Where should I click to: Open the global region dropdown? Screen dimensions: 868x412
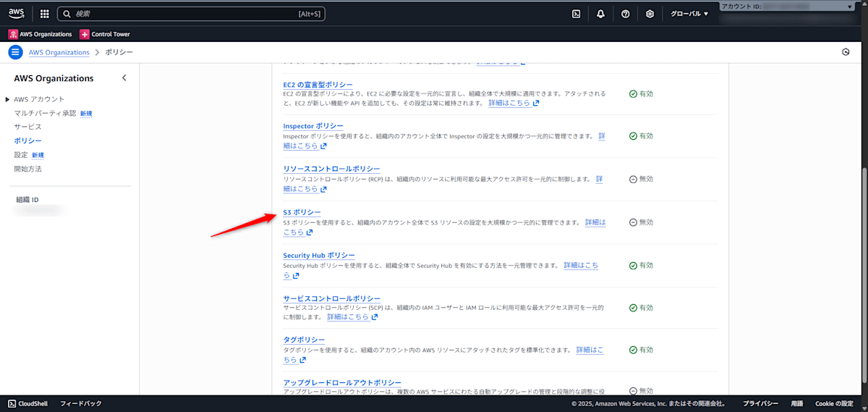click(689, 14)
